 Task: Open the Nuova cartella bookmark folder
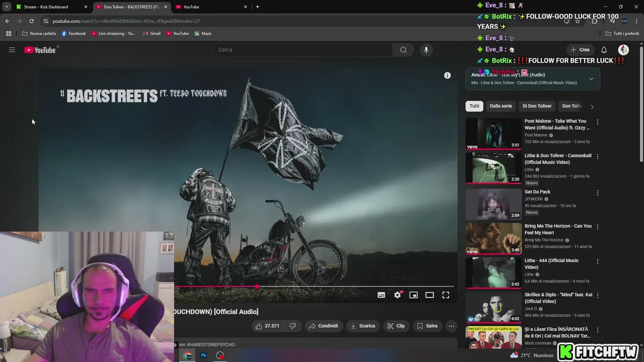pos(39,34)
